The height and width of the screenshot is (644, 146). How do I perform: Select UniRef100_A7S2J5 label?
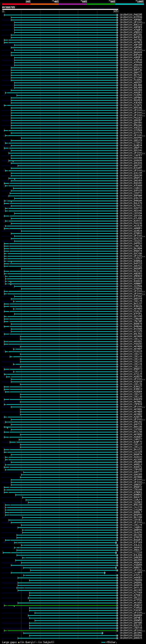click(x=131, y=374)
